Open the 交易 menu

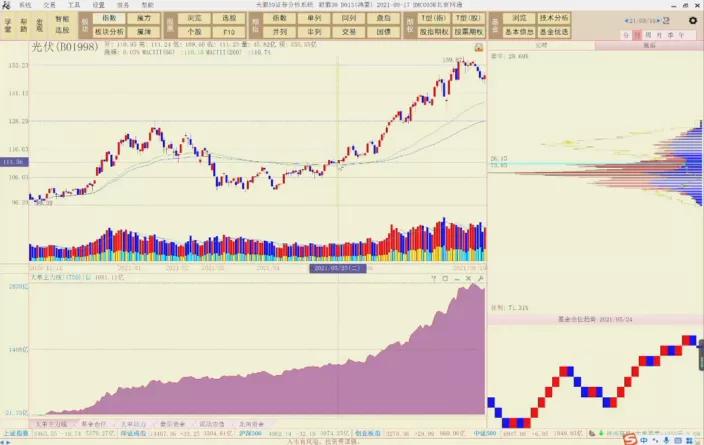pyautogui.click(x=49, y=5)
